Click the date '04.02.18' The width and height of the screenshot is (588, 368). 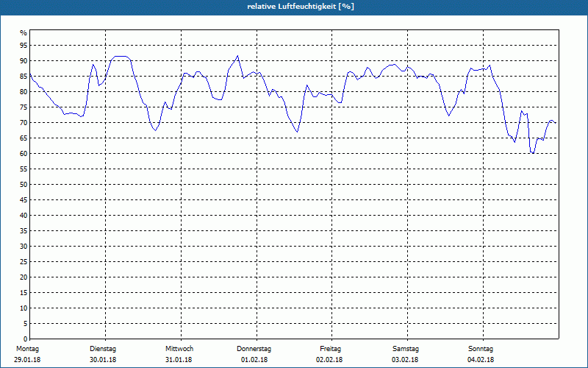coord(481,360)
